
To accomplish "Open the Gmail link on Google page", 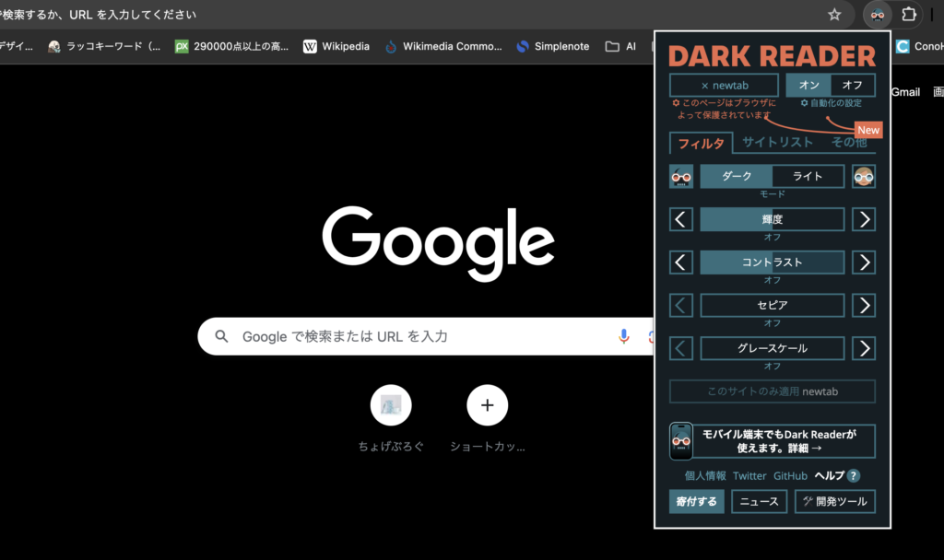I will [x=905, y=92].
